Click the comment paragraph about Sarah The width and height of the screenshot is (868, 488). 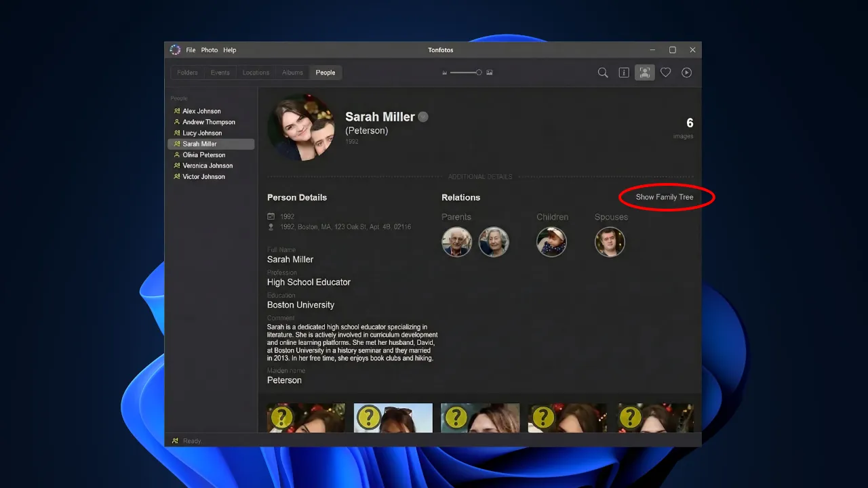click(x=353, y=342)
